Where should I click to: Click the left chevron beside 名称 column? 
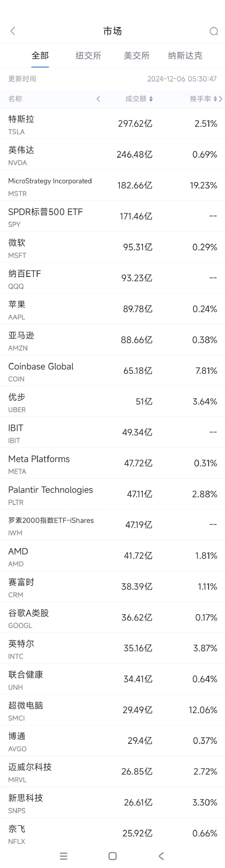98,99
